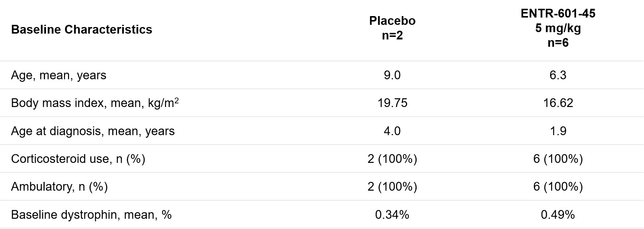Click the placebo mean age value 9.0
This screenshot has width=644, height=229.
(x=392, y=75)
